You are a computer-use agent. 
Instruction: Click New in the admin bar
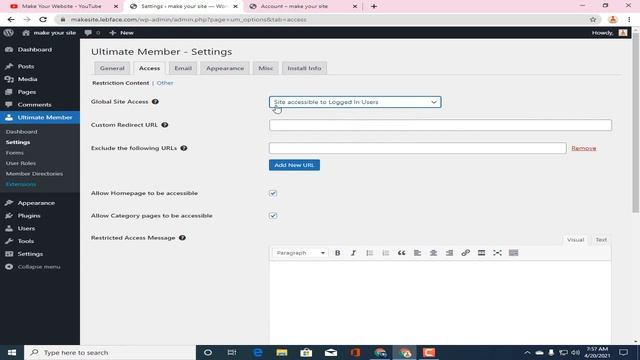pyautogui.click(x=122, y=33)
